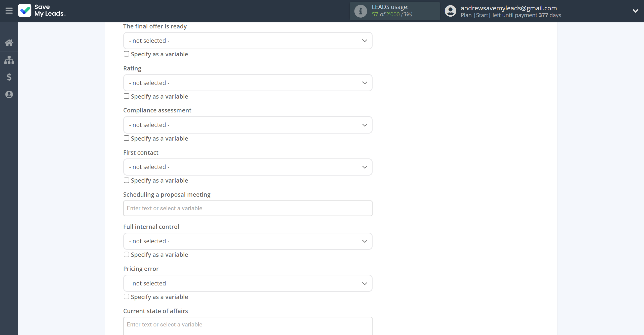This screenshot has width=644, height=335.
Task: Click the integrations/connections icon in sidebar
Action: tap(9, 60)
